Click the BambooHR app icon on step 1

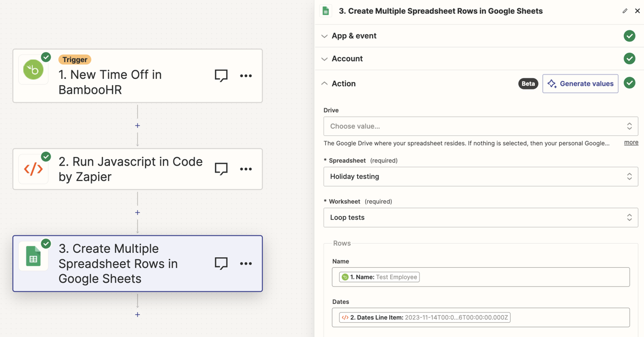tap(33, 70)
